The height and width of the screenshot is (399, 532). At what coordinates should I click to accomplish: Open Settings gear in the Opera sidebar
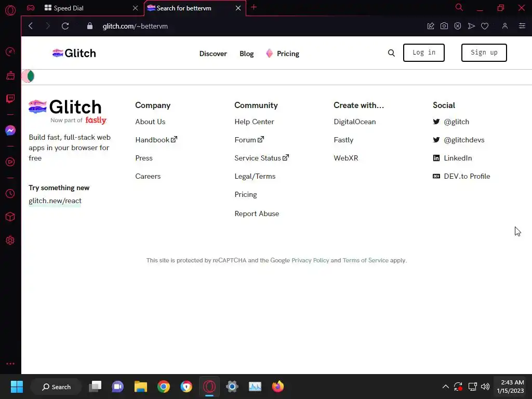[x=10, y=240]
